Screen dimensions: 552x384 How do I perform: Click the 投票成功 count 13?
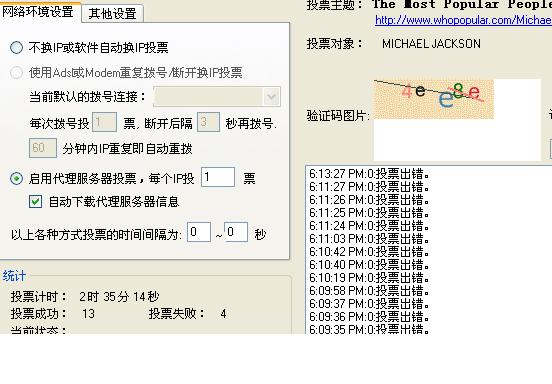point(88,314)
